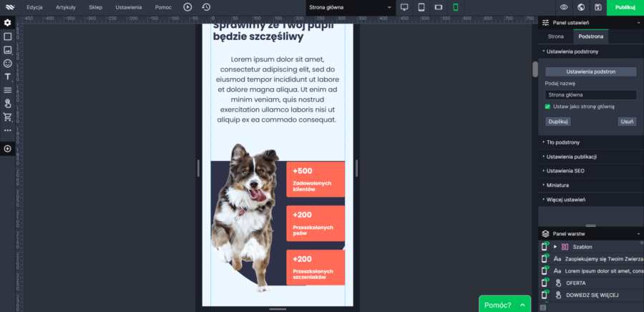Click the save floppy disk icon

[x=598, y=7]
